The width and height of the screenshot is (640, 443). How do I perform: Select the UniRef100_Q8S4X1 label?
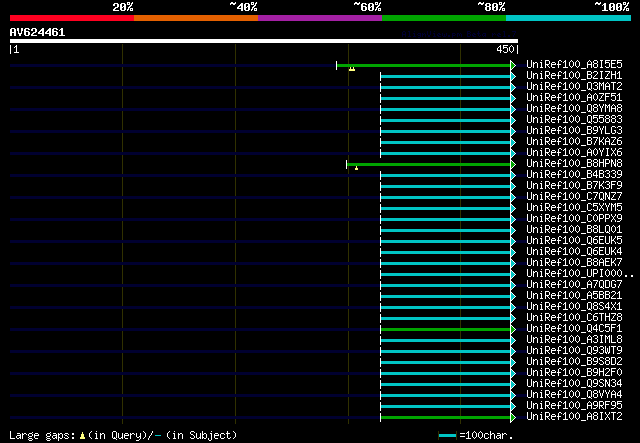tap(574, 307)
